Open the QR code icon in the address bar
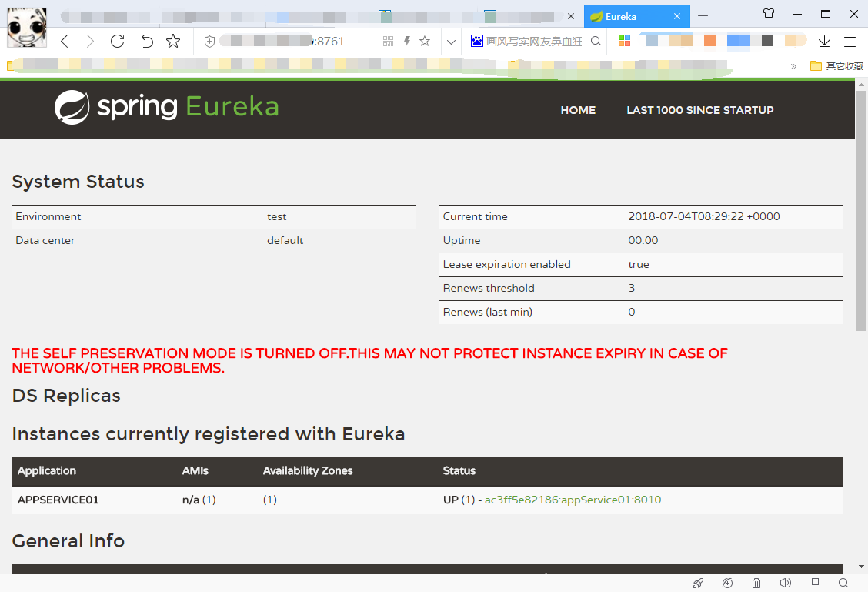868x592 pixels. coord(388,41)
